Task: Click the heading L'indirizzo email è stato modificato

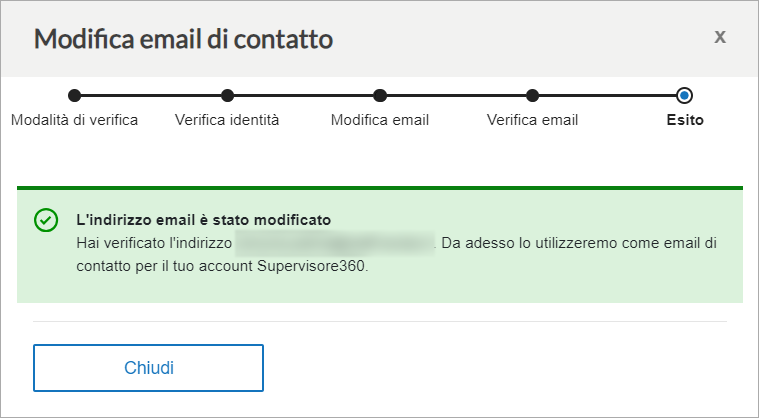Action: [204, 220]
